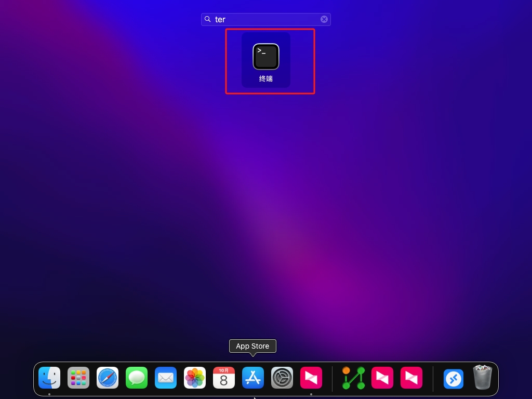
Task: Open the blue remote desktop icon in Dock
Action: [x=454, y=379]
